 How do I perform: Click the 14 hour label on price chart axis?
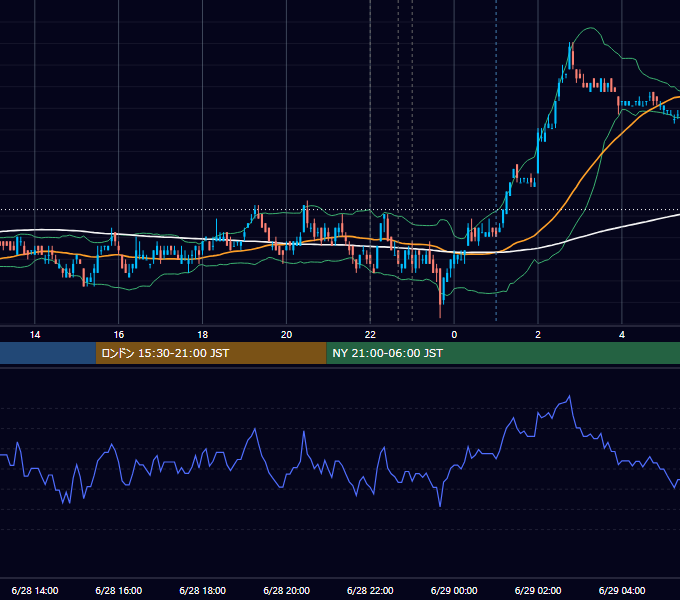[x=35, y=335]
